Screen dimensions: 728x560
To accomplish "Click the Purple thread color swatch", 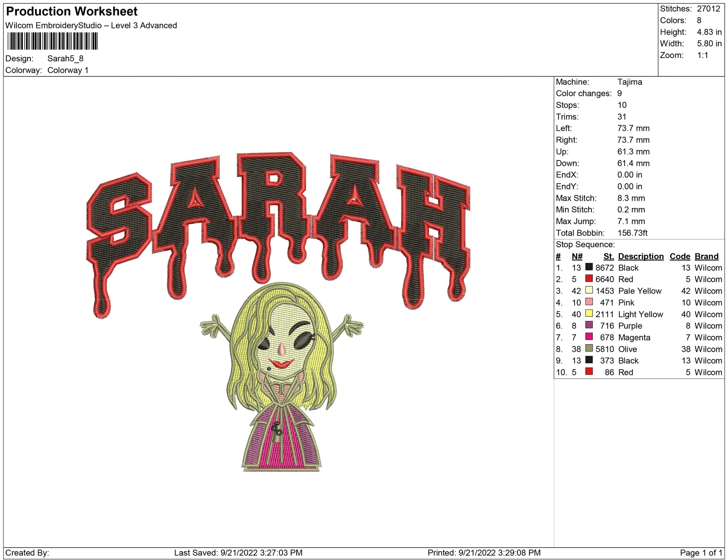I will [589, 325].
